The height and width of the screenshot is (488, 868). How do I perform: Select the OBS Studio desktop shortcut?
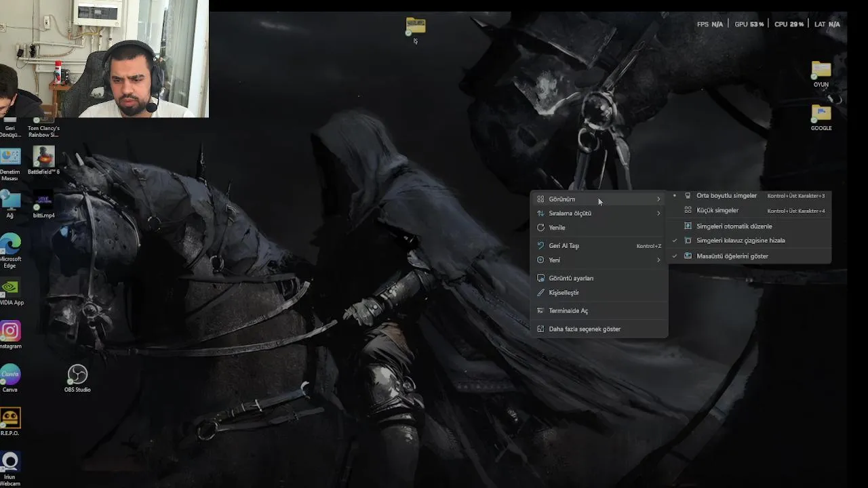[x=77, y=378]
